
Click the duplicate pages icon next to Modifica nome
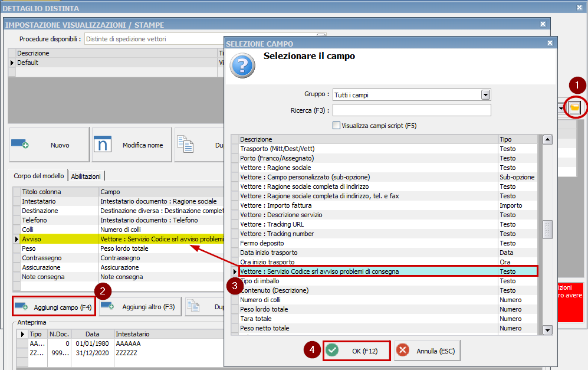click(185, 145)
